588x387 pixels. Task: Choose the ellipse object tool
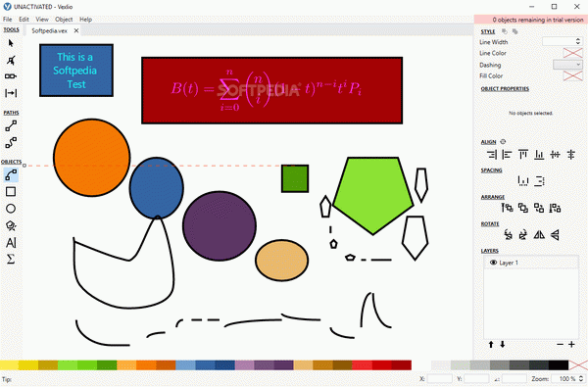[11, 209]
